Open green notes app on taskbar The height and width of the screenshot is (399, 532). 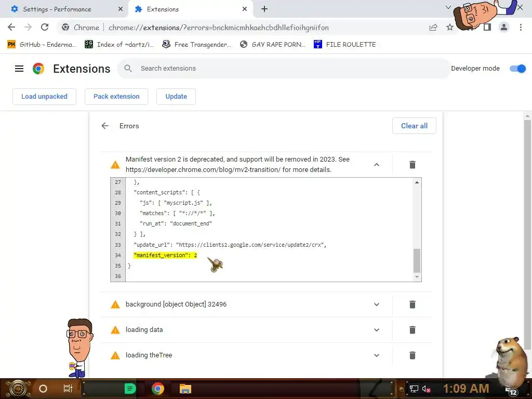click(130, 389)
